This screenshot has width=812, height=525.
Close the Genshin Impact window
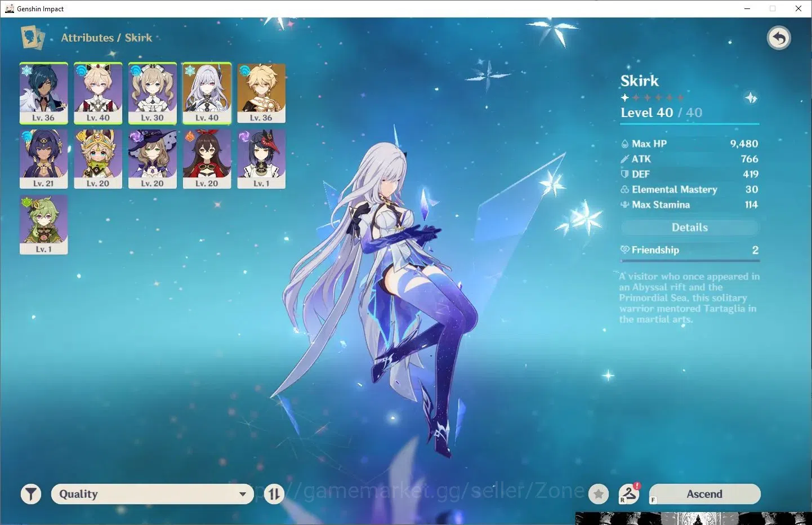[798, 8]
